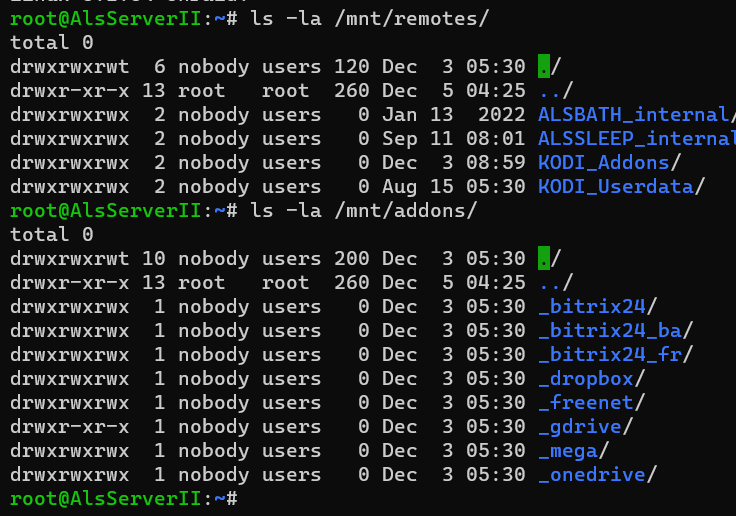Screen dimensions: 736x516
Task: Click the 'Sep 11 08:01' timestamp
Action: pyautogui.click(x=453, y=139)
